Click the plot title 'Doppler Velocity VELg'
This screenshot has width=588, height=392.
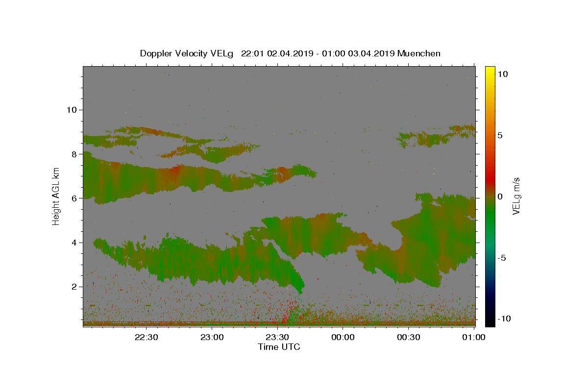(x=187, y=53)
